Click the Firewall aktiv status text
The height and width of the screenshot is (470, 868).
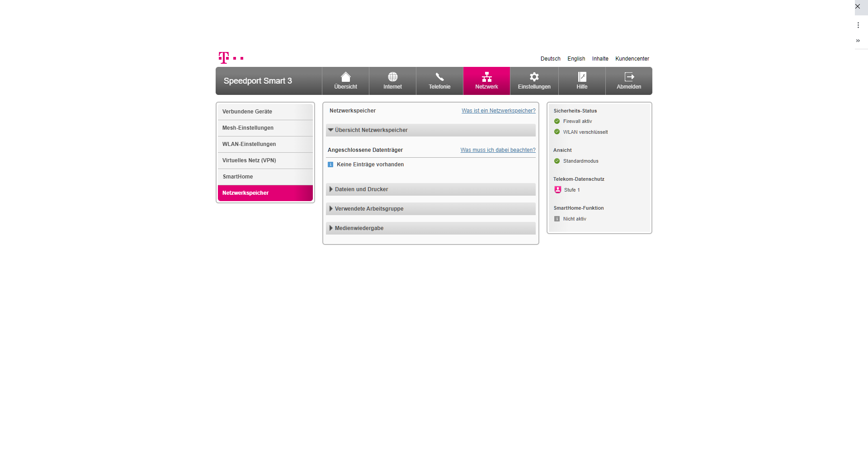[x=577, y=121]
